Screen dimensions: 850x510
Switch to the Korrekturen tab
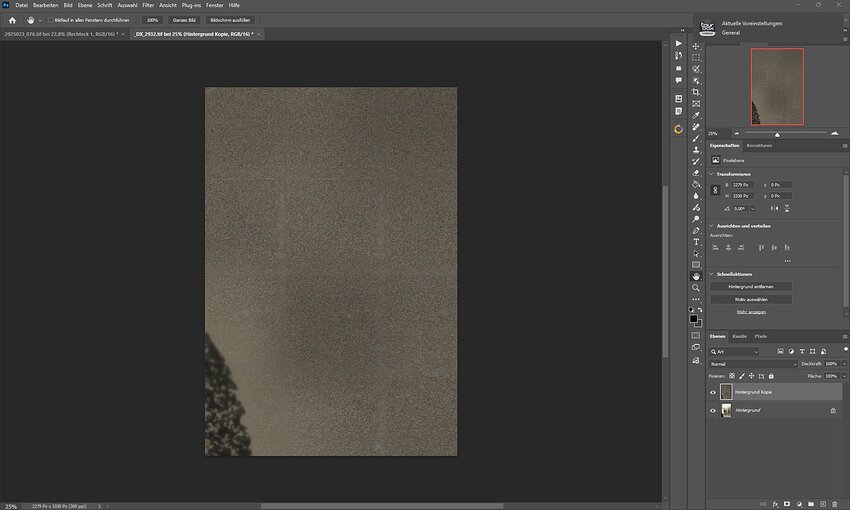[759, 146]
